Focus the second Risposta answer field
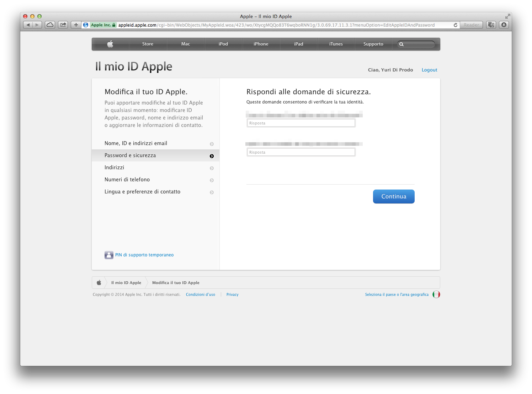This screenshot has width=532, height=394. click(301, 152)
